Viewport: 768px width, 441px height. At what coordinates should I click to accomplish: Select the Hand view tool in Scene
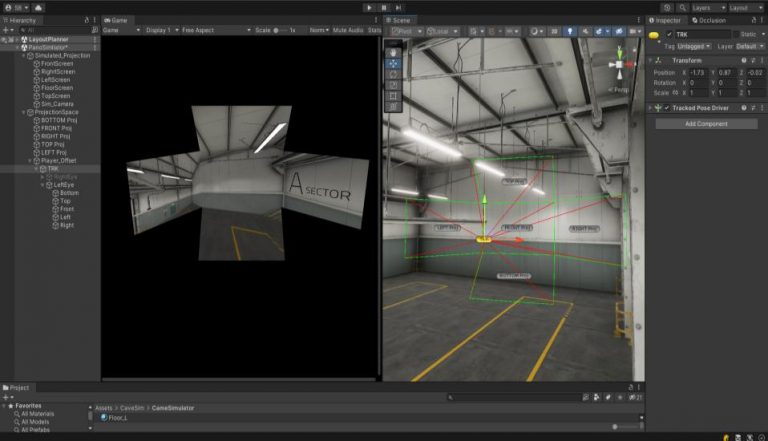coord(393,51)
